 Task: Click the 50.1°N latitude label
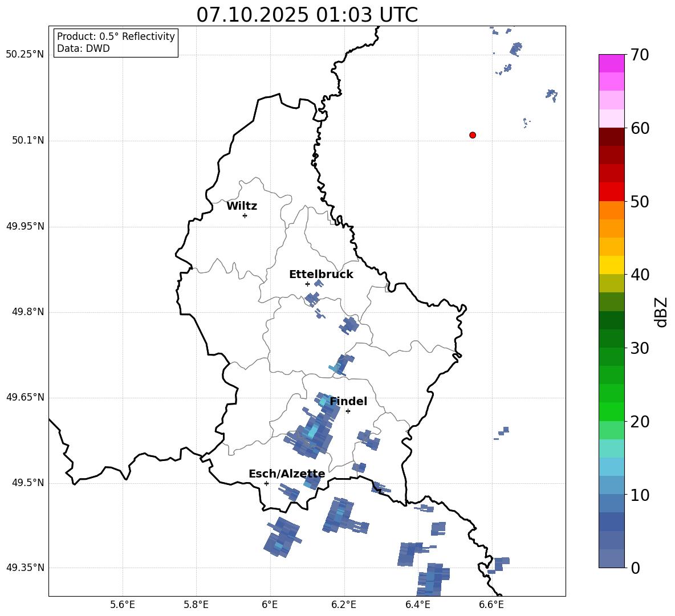28,141
